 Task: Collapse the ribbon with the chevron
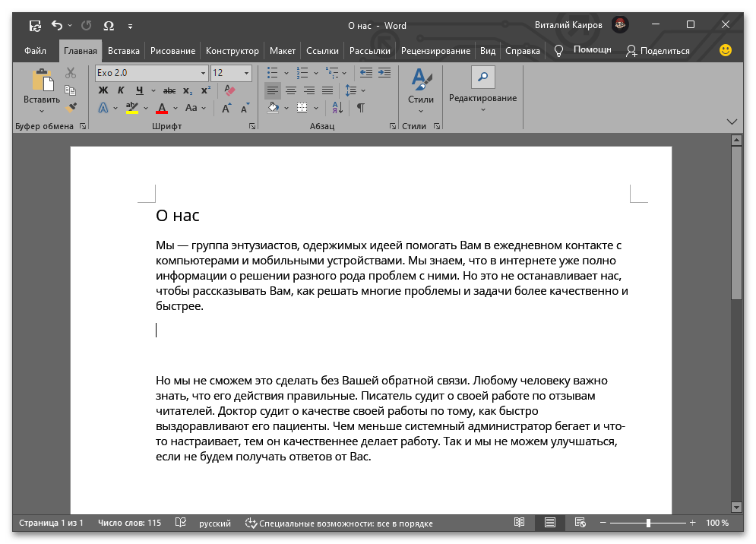click(732, 122)
